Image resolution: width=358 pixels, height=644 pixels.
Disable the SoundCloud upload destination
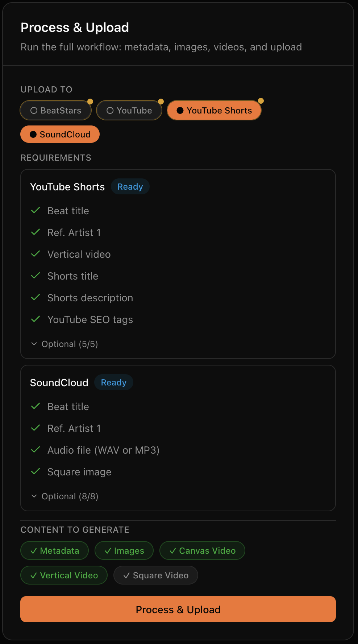point(59,134)
